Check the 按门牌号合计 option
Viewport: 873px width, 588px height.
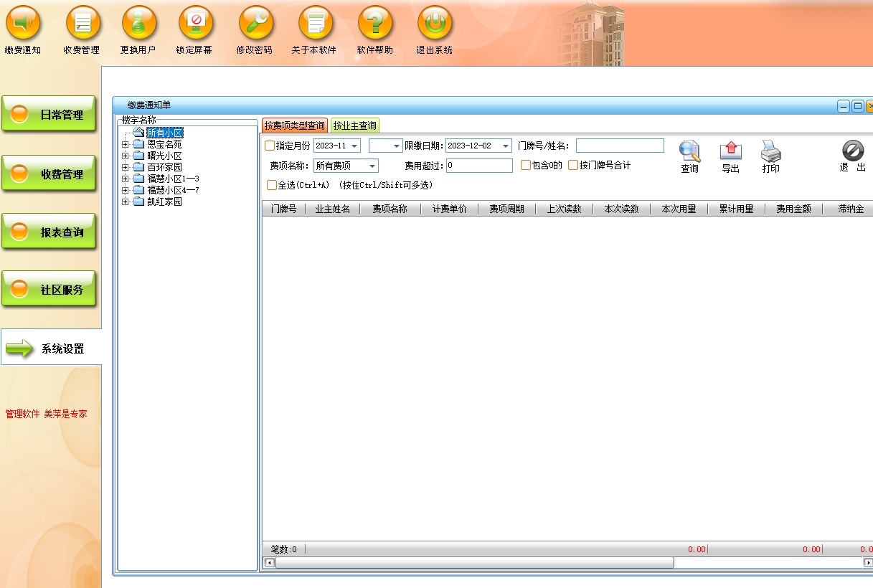573,166
